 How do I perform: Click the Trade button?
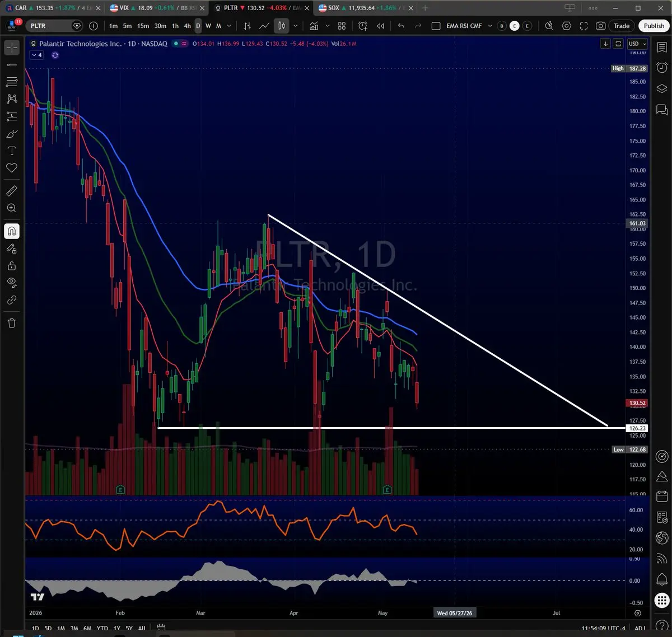[x=622, y=26]
